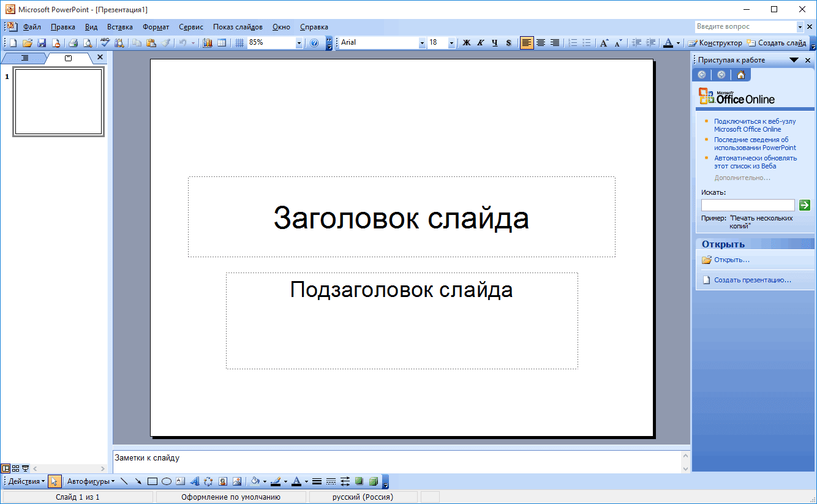The width and height of the screenshot is (817, 504).
Task: Click the Создать слайд button
Action: (777, 43)
